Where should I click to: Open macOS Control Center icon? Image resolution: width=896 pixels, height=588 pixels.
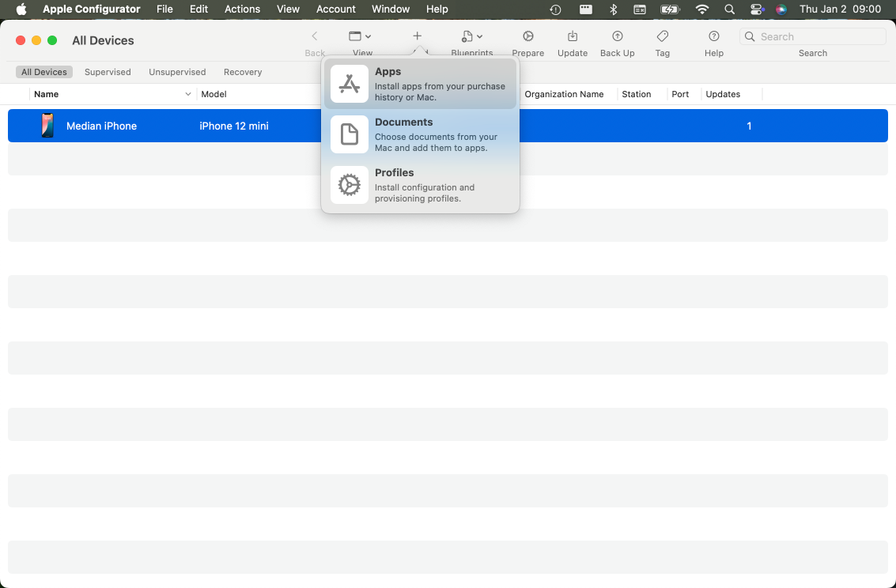(755, 9)
